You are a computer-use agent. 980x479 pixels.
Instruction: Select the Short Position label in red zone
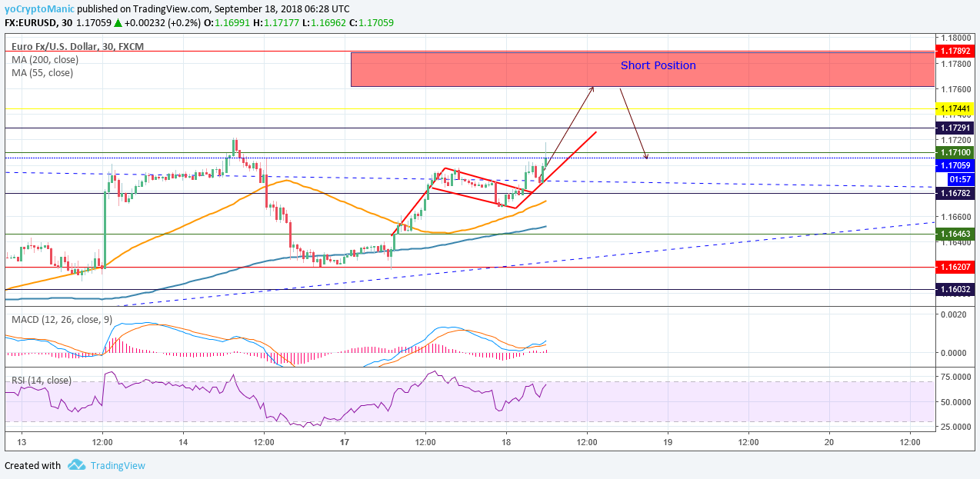click(x=658, y=65)
